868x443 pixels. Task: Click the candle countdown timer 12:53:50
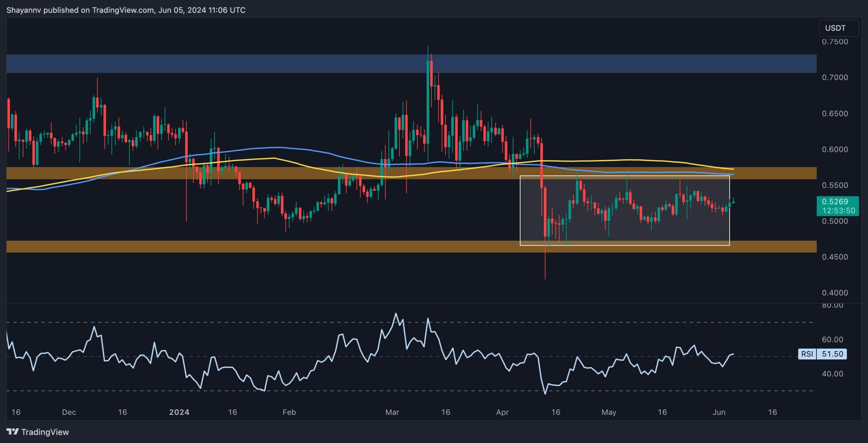click(x=839, y=210)
